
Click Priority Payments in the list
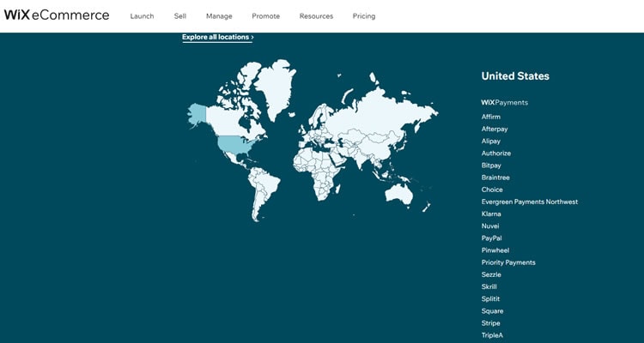[508, 262]
